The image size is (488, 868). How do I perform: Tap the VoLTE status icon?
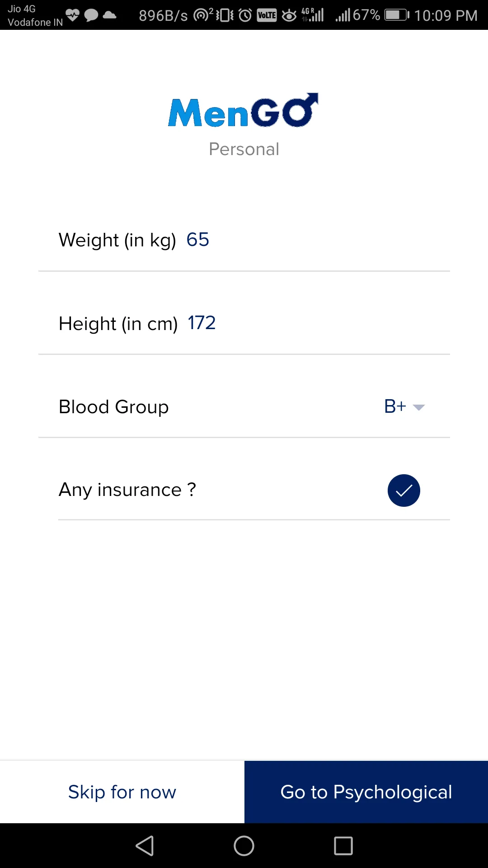pos(267,15)
